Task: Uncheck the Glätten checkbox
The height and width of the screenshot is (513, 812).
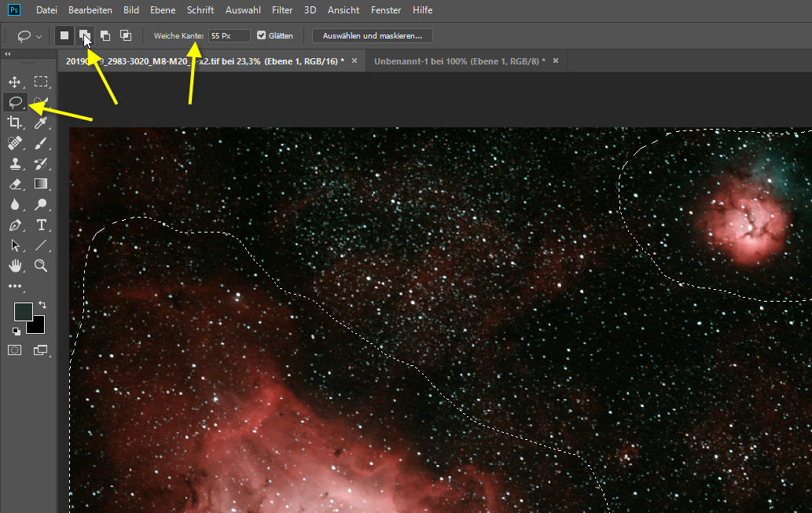Action: pyautogui.click(x=262, y=35)
